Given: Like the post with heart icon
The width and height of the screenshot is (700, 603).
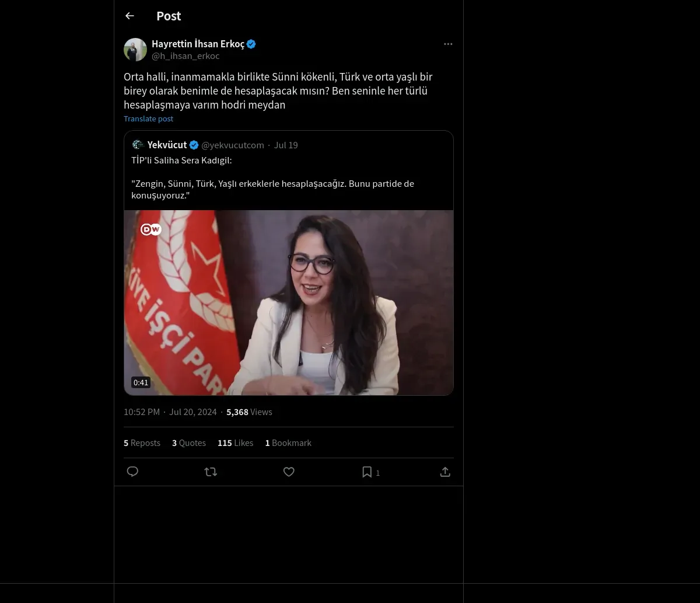Looking at the screenshot, I should 289,472.
